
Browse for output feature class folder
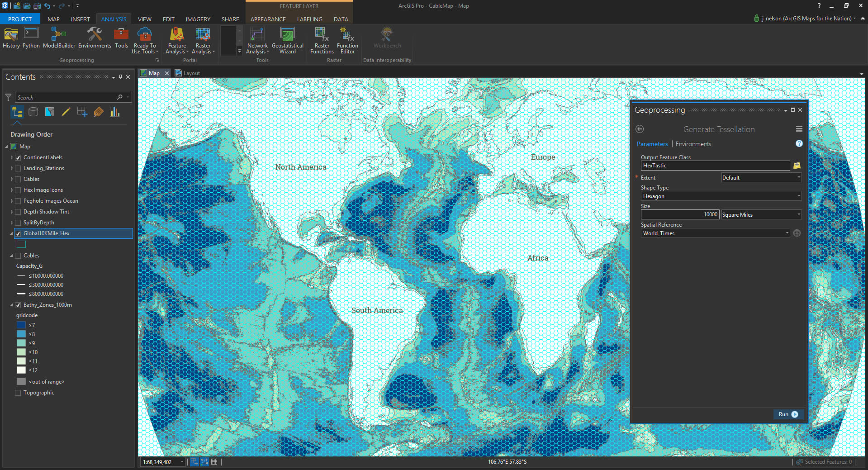pos(797,166)
